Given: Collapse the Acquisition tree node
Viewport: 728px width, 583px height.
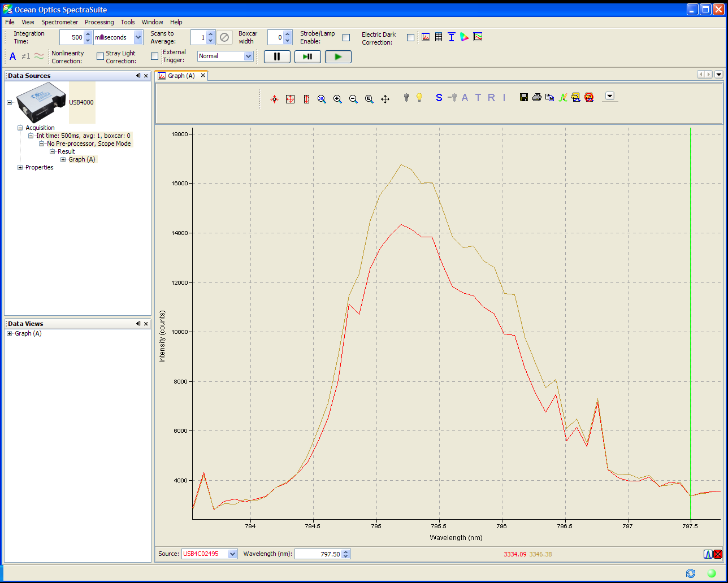Looking at the screenshot, I should pos(20,128).
